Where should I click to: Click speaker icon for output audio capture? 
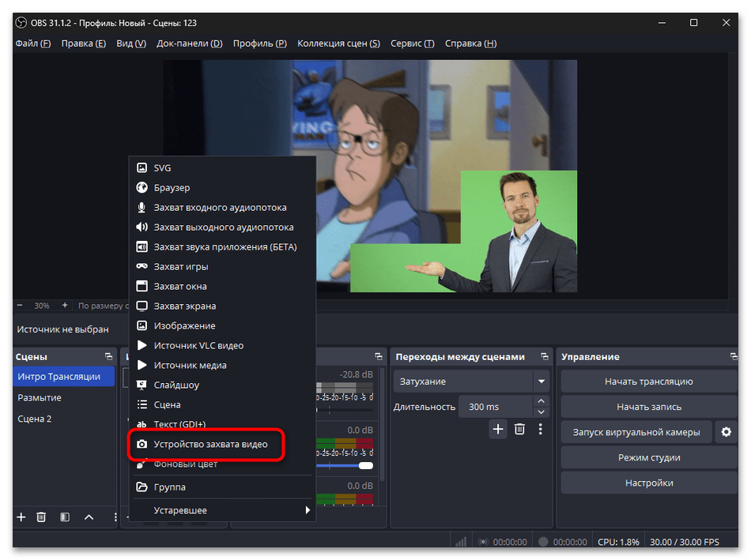point(142,227)
